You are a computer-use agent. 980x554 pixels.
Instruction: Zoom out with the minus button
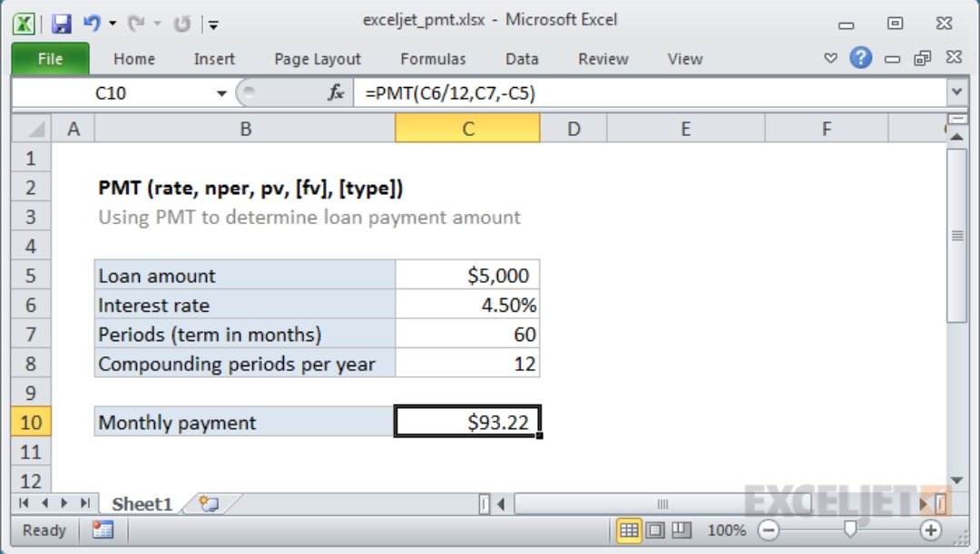[x=769, y=530]
